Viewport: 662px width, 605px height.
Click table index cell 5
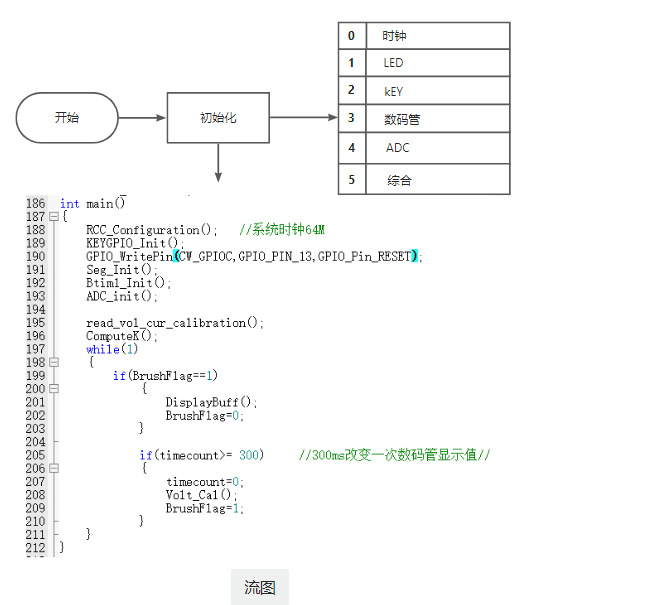click(352, 179)
